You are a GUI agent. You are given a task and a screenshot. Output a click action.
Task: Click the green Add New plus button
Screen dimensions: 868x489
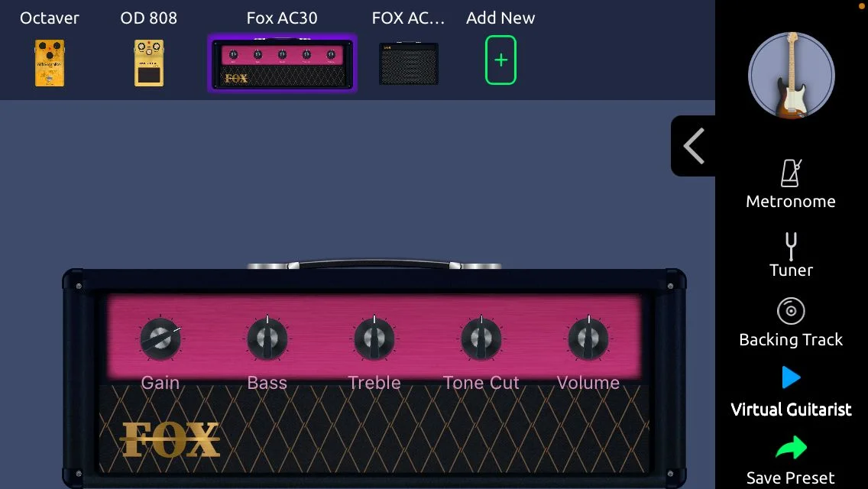[500, 60]
